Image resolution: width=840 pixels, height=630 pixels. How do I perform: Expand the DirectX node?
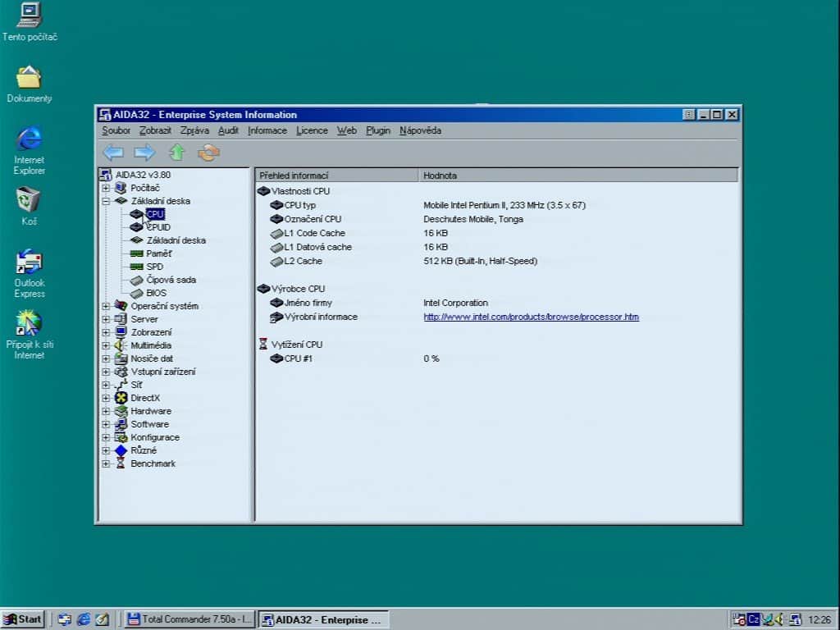(x=106, y=398)
